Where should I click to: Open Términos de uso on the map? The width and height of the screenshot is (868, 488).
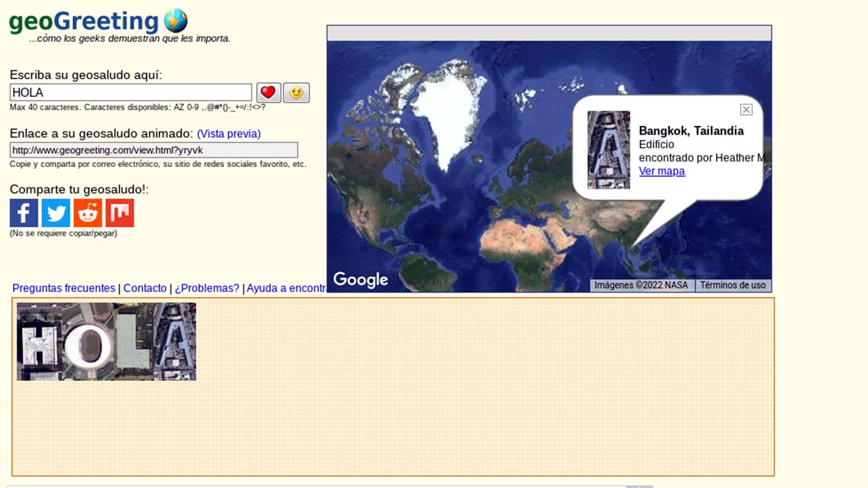tap(732, 286)
